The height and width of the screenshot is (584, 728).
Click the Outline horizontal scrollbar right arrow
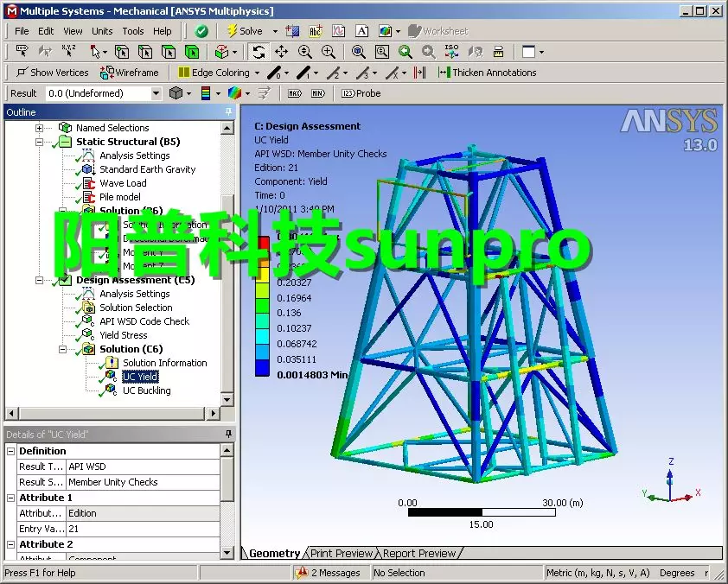click(x=213, y=413)
